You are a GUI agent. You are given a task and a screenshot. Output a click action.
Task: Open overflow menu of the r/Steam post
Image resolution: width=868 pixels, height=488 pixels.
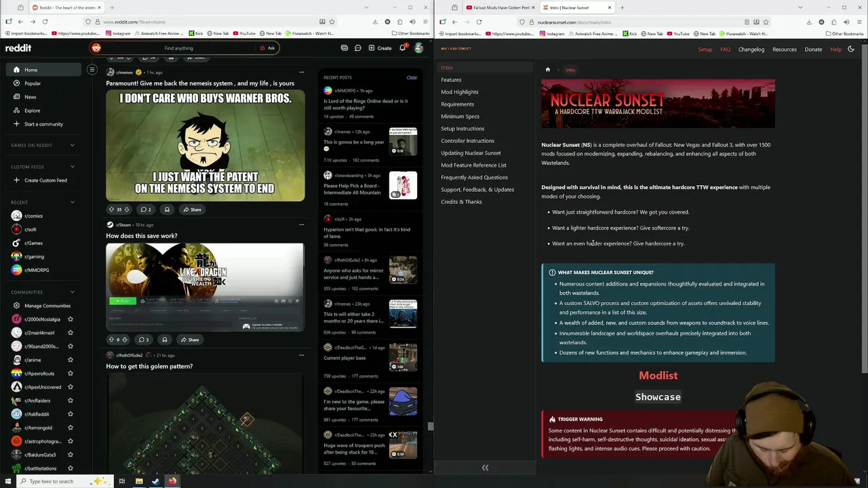(x=302, y=224)
